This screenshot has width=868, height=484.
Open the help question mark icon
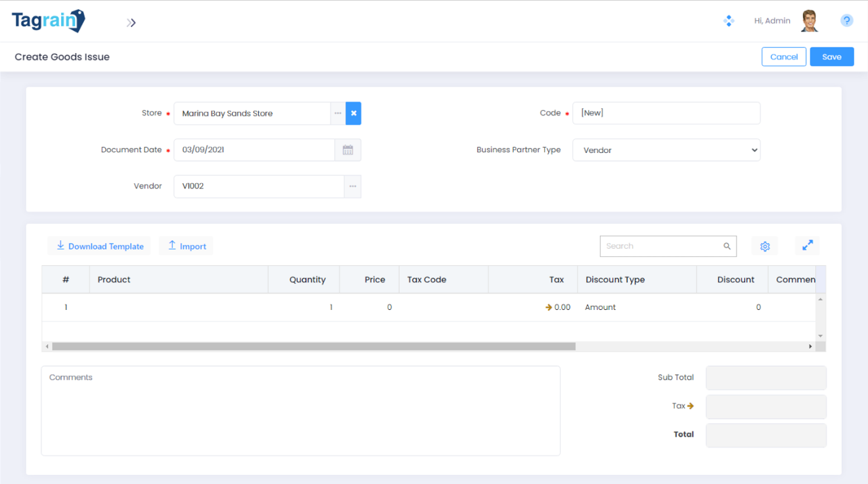[x=846, y=21]
